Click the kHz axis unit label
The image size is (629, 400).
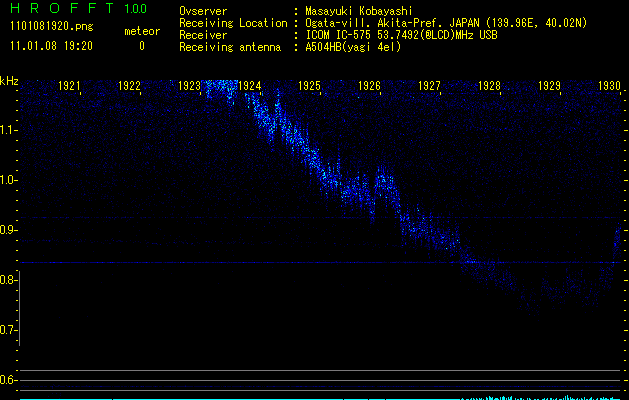pyautogui.click(x=9, y=81)
